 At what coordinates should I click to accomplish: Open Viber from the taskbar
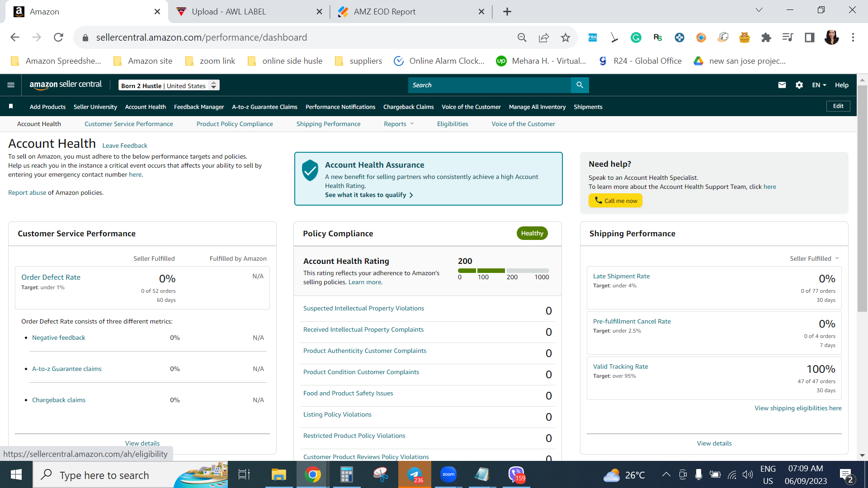516,474
